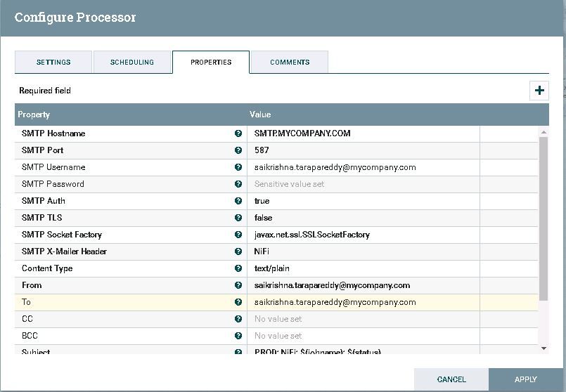The height and width of the screenshot is (392, 566).
Task: Click help icon beside SMTP TLS
Action: (x=238, y=218)
